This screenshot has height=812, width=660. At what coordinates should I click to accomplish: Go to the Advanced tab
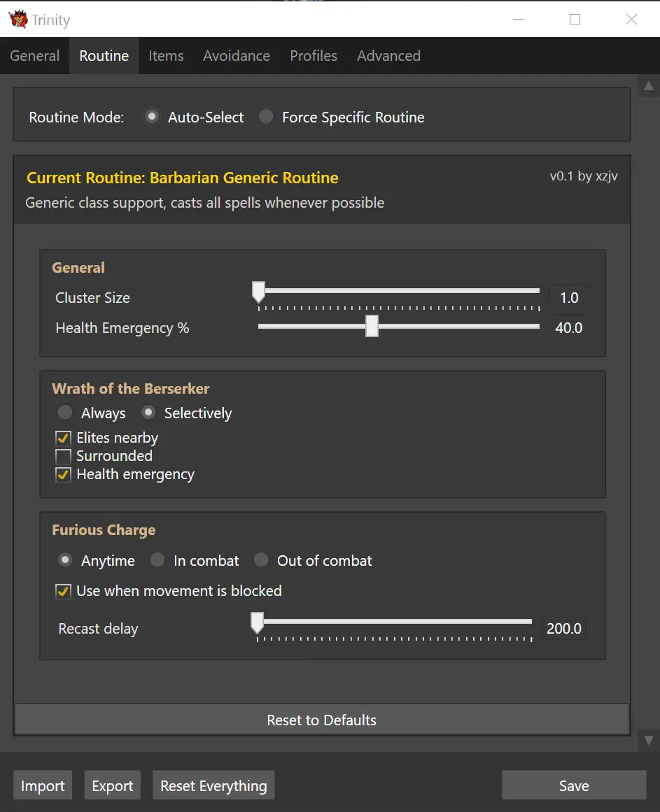[x=388, y=55]
